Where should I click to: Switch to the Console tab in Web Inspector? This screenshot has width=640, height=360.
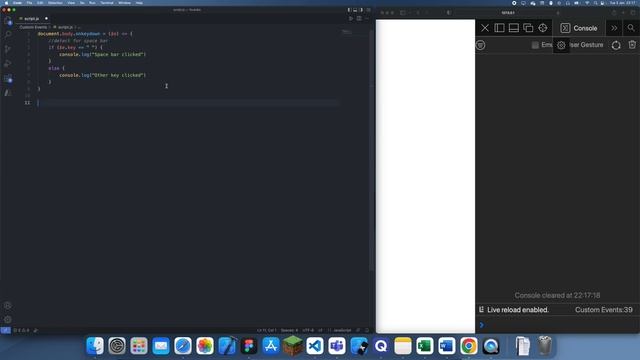coord(579,28)
